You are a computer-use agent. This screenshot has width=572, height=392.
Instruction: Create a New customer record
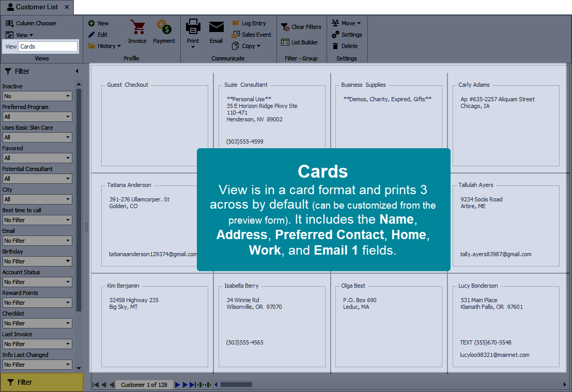point(99,23)
